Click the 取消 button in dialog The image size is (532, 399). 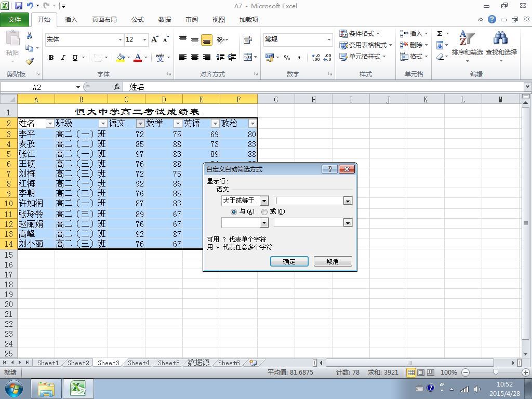coord(332,262)
